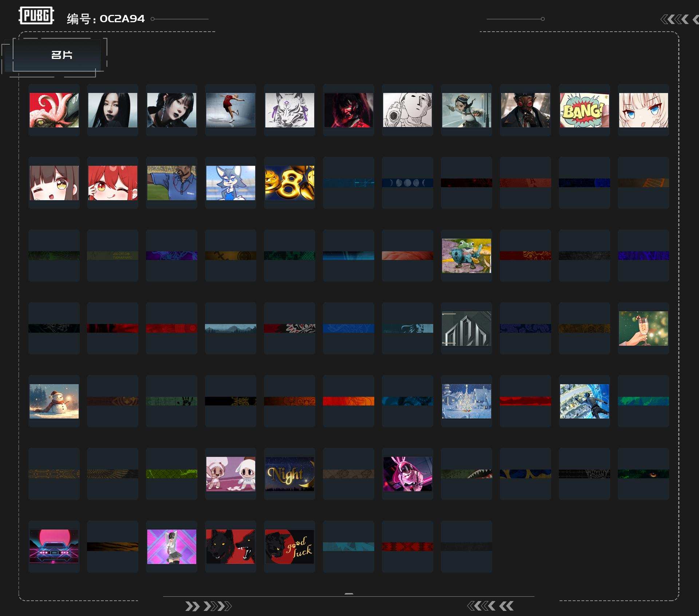Pick the shark teeth strip nameplate
This screenshot has height=616, width=699.
click(x=466, y=474)
